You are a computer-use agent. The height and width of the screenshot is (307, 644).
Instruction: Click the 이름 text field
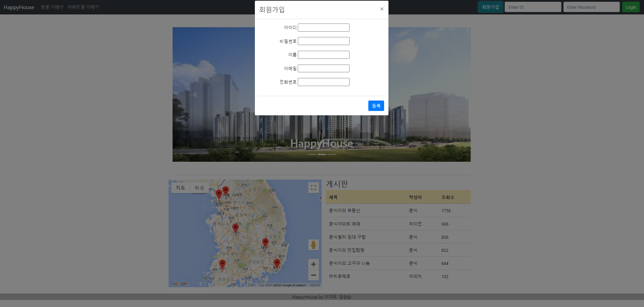click(x=324, y=55)
